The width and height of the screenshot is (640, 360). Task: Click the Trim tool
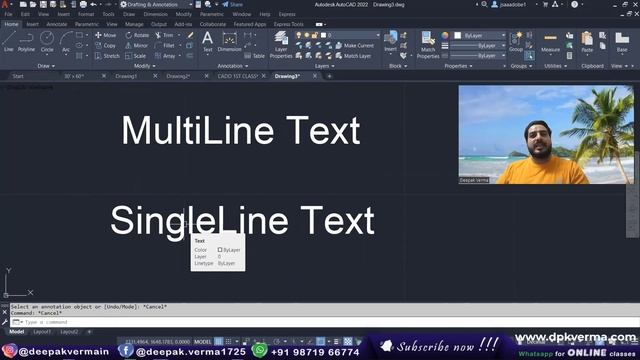pos(164,36)
